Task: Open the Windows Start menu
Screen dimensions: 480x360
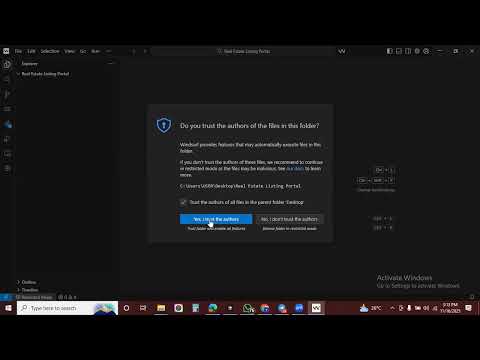Action: click(8, 308)
